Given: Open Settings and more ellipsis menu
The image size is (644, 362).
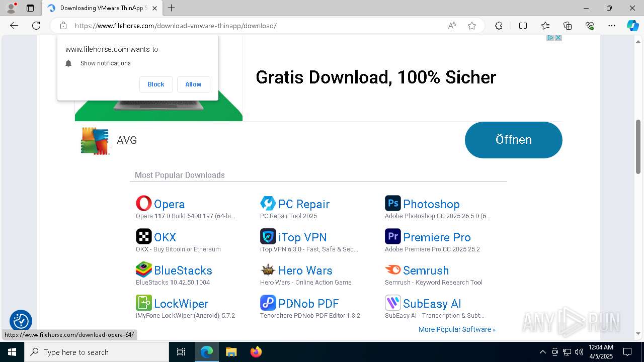Looking at the screenshot, I should (x=612, y=26).
